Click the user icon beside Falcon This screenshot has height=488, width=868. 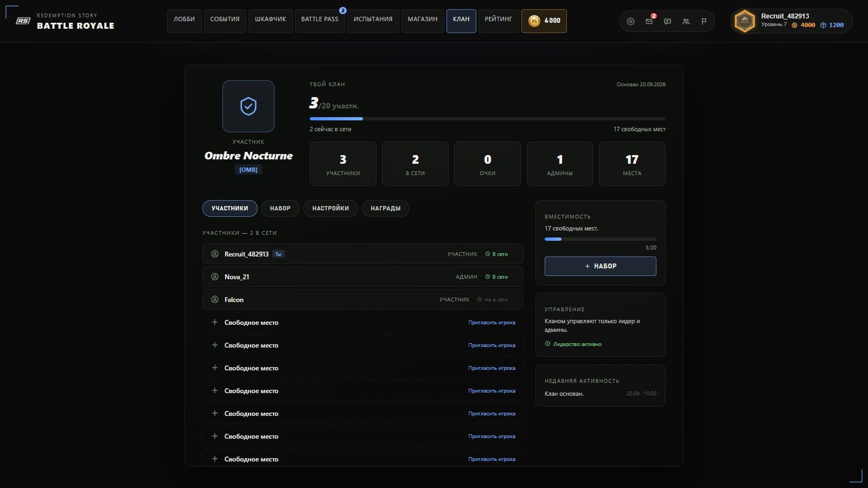click(215, 299)
